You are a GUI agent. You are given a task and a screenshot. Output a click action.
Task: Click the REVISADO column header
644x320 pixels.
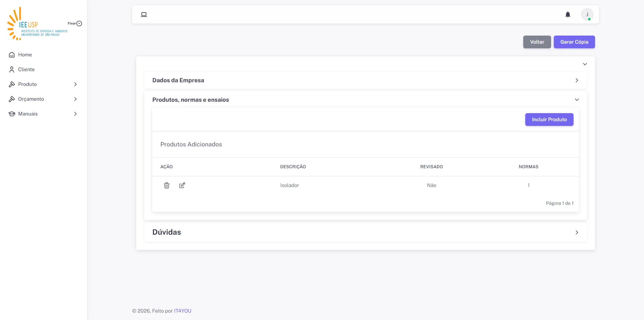coord(432,167)
